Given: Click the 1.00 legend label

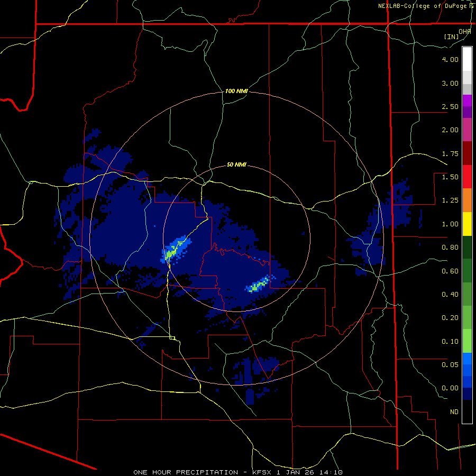Looking at the screenshot, I should click(x=450, y=224).
